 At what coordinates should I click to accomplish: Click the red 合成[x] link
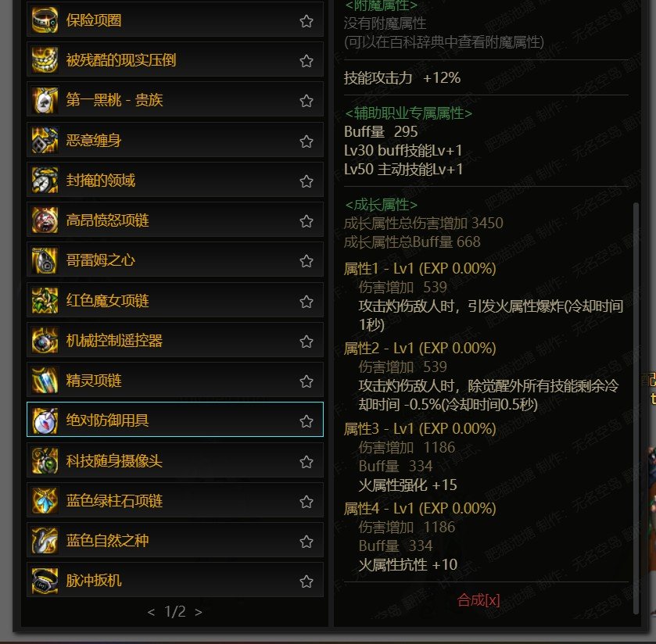[479, 599]
